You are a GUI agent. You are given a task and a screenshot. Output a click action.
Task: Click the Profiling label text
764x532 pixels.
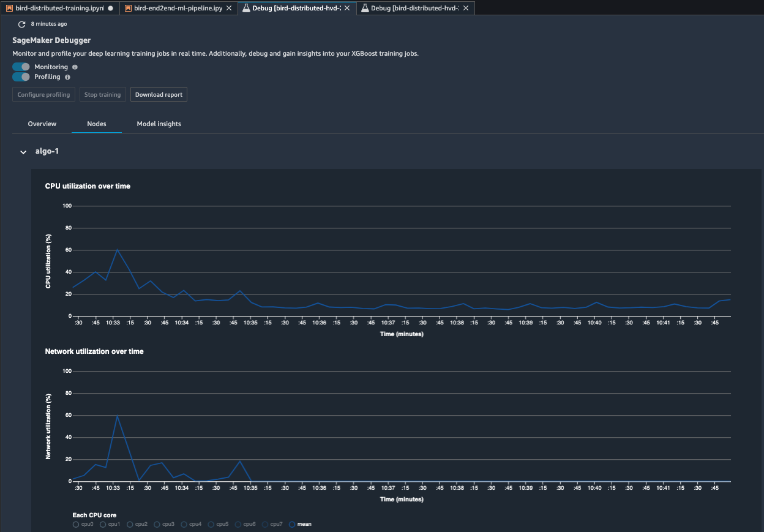click(47, 77)
